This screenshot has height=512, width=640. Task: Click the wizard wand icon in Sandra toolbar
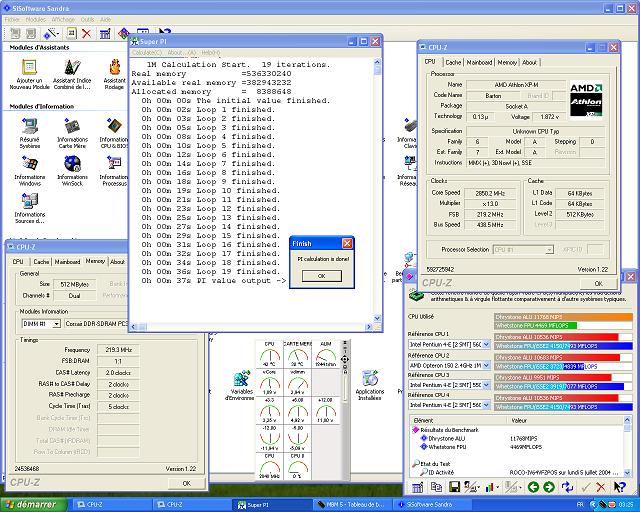click(49, 33)
